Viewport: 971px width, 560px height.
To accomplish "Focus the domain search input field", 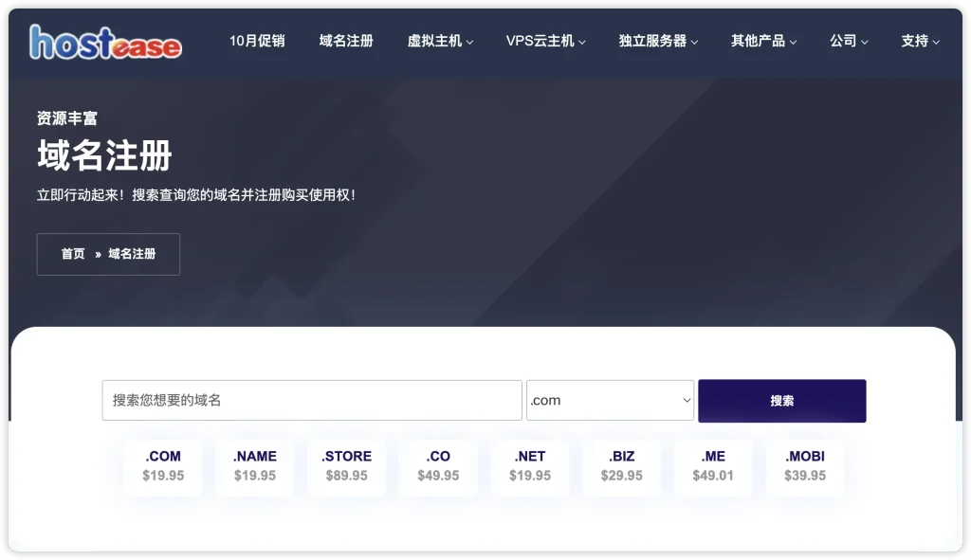I will click(x=312, y=400).
